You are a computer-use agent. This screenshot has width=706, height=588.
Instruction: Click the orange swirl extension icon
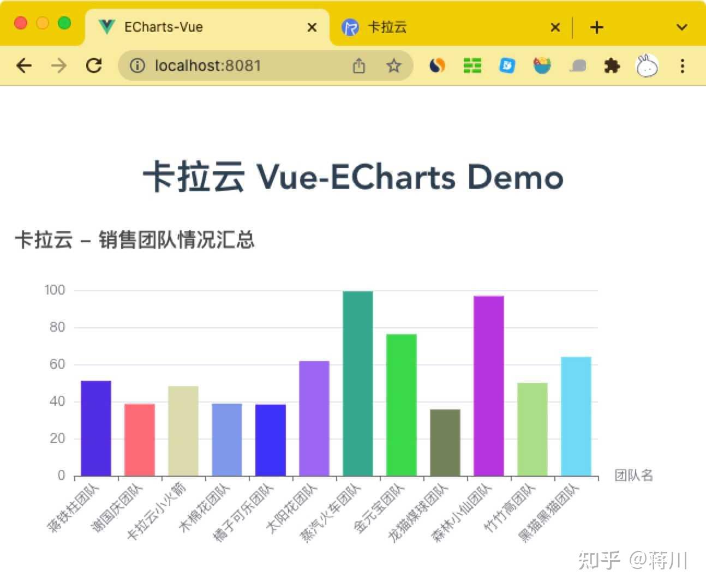pyautogui.click(x=437, y=65)
